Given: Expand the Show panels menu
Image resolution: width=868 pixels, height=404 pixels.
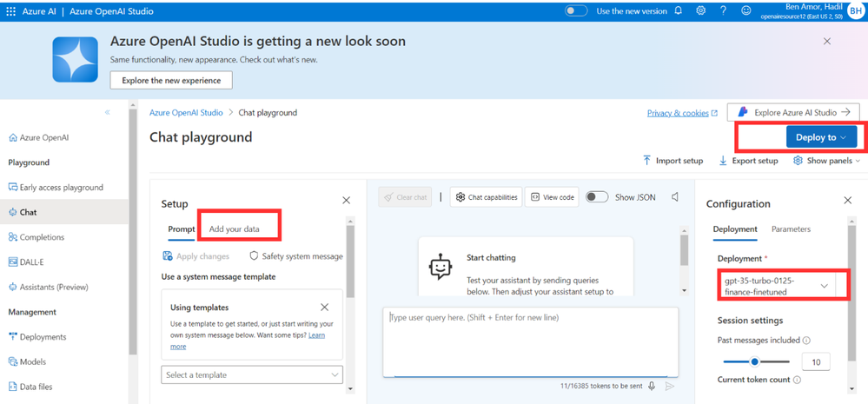Looking at the screenshot, I should tap(827, 161).
